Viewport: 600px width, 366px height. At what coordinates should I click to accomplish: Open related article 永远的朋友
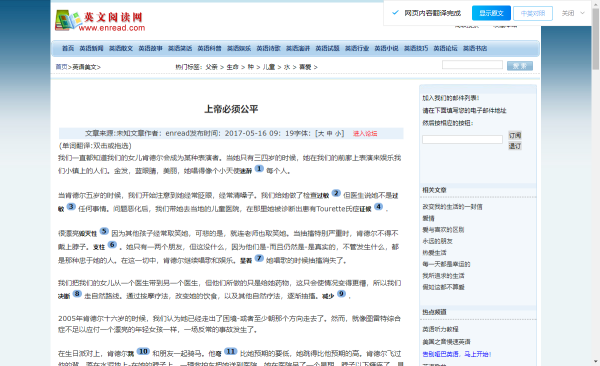(437, 241)
